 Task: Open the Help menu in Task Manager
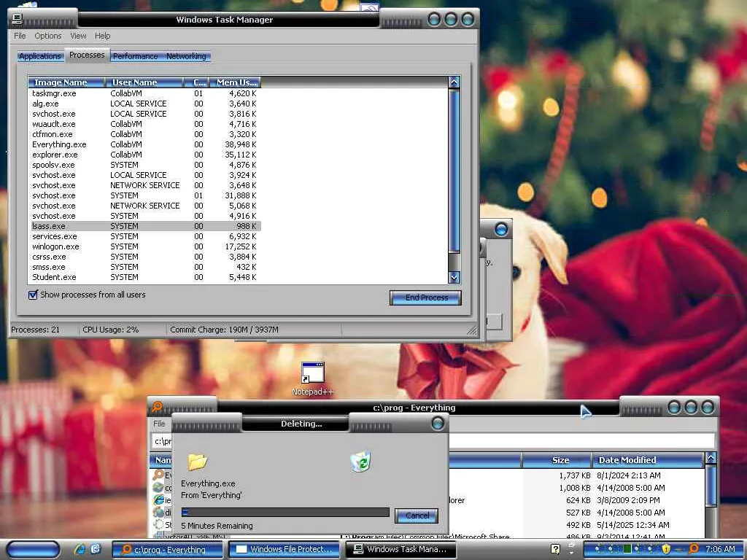pyautogui.click(x=102, y=36)
